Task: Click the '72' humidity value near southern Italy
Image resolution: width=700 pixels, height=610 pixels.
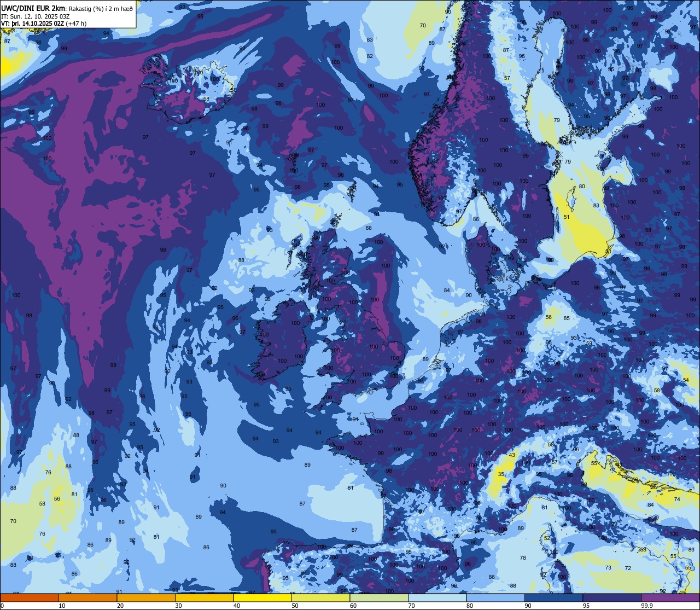Action: click(x=628, y=568)
